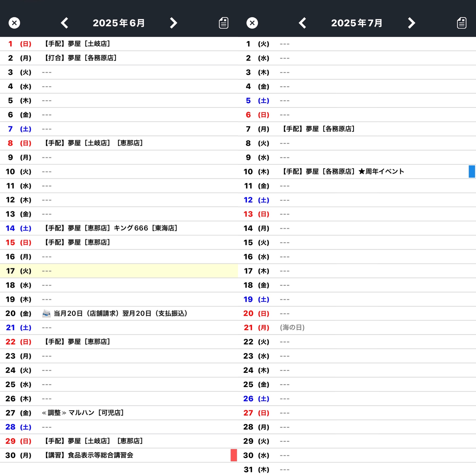Image resolution: width=476 pixels, height=476 pixels.
Task: Go to next month from July 2025
Action: tap(411, 23)
